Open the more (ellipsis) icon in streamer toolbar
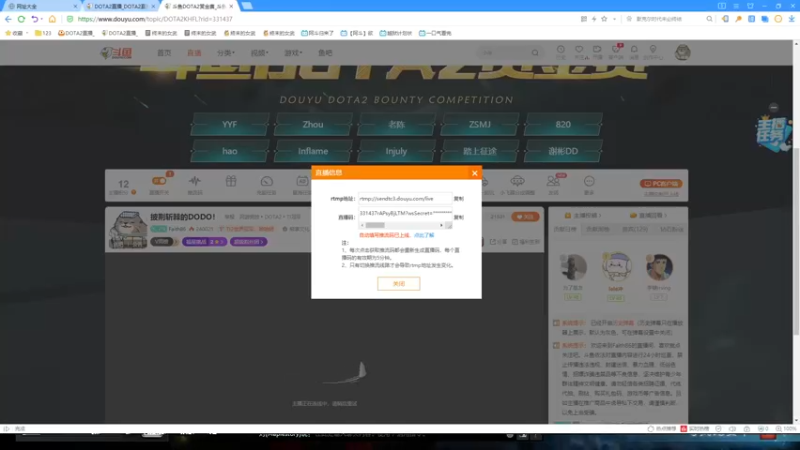This screenshot has height=450, width=800. tap(589, 181)
